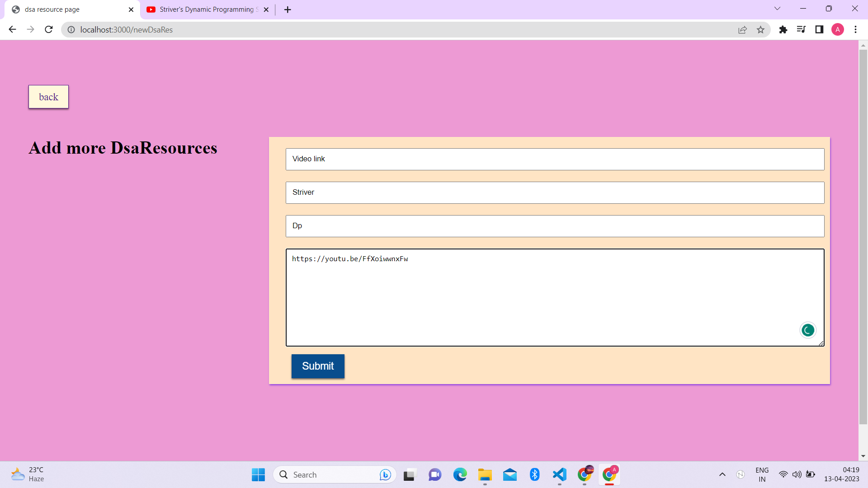Reload the current page
868x488 pixels.
[x=48, y=29]
